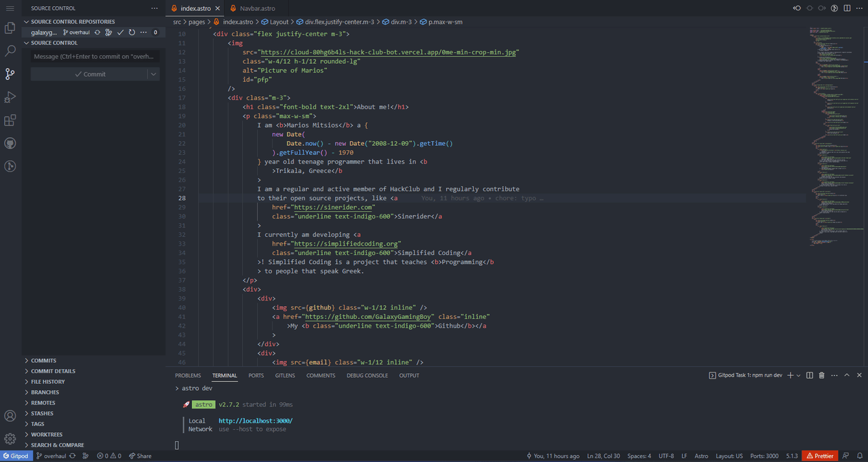Maximize the terminal panel with chevron up

[847, 375]
